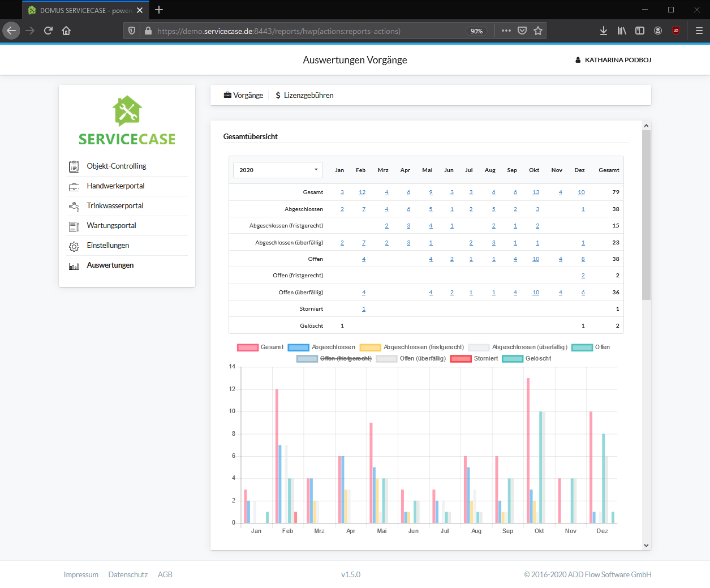The width and height of the screenshot is (710, 588).
Task: Toggle Storniert series in chart legend
Action: click(474, 359)
